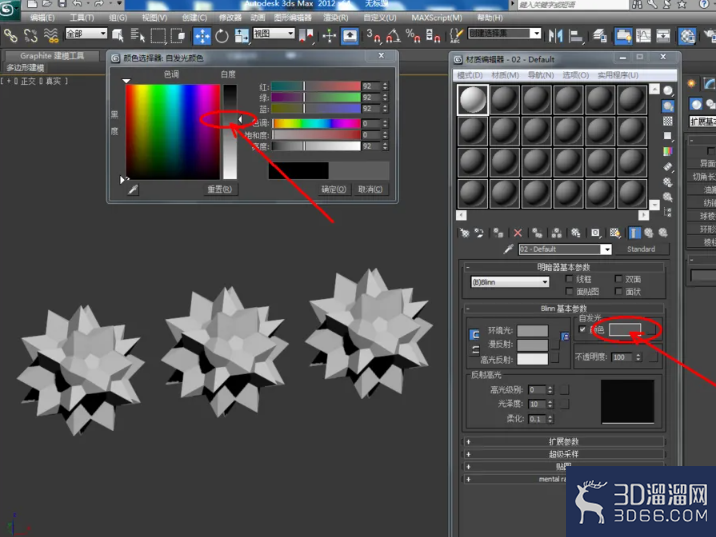Toggle the self-illumination color checkbox

582,329
